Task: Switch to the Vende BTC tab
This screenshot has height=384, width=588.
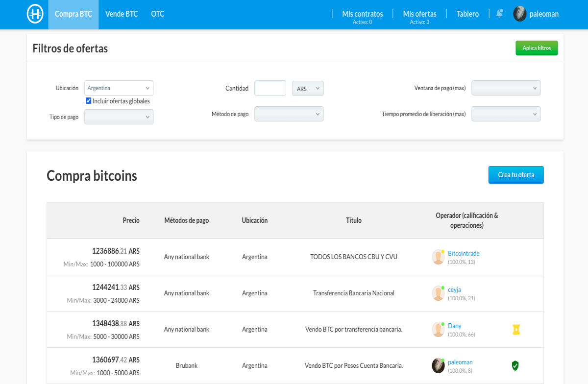Action: pos(122,14)
